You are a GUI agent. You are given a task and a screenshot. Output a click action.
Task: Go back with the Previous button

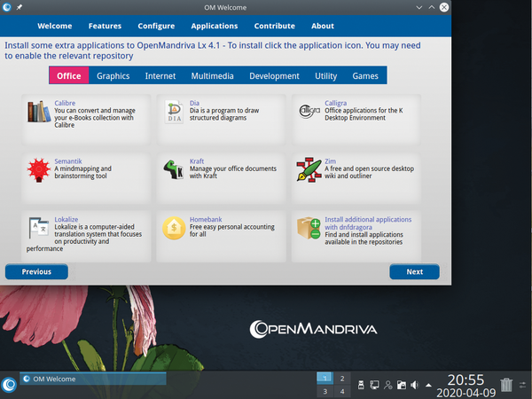pos(36,271)
